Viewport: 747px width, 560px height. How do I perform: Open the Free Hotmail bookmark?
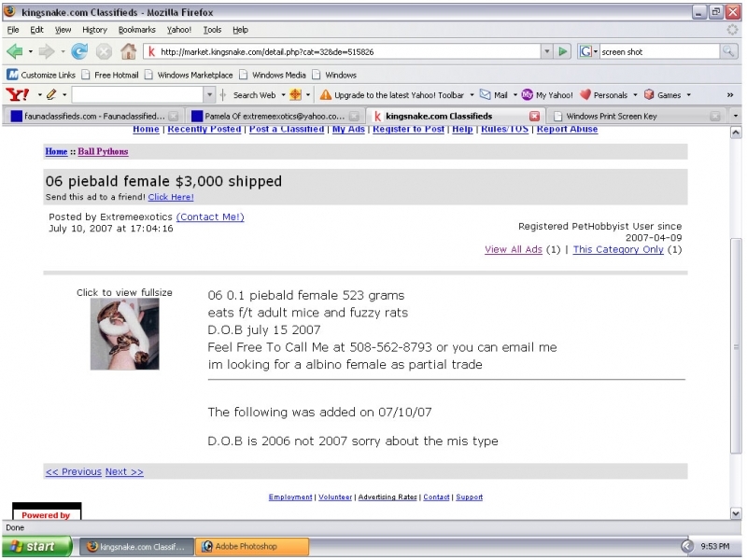[x=110, y=75]
